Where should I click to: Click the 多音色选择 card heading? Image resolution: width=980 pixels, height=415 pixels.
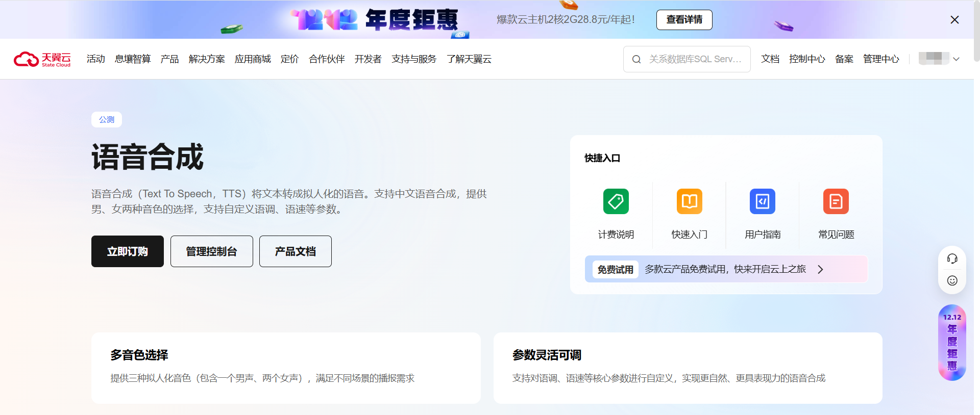point(139,355)
